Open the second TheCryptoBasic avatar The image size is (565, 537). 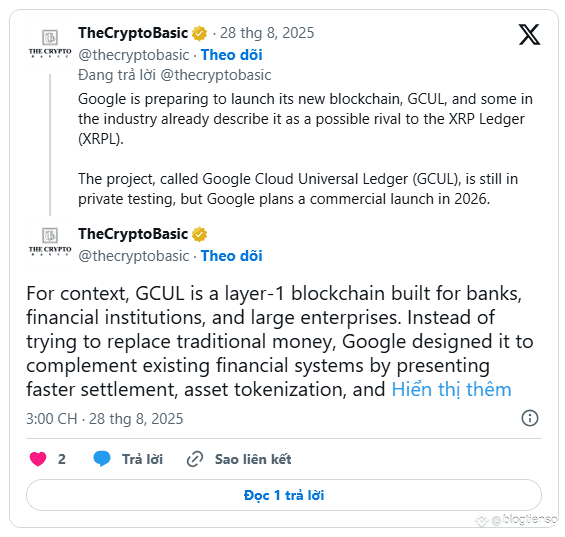coord(50,244)
